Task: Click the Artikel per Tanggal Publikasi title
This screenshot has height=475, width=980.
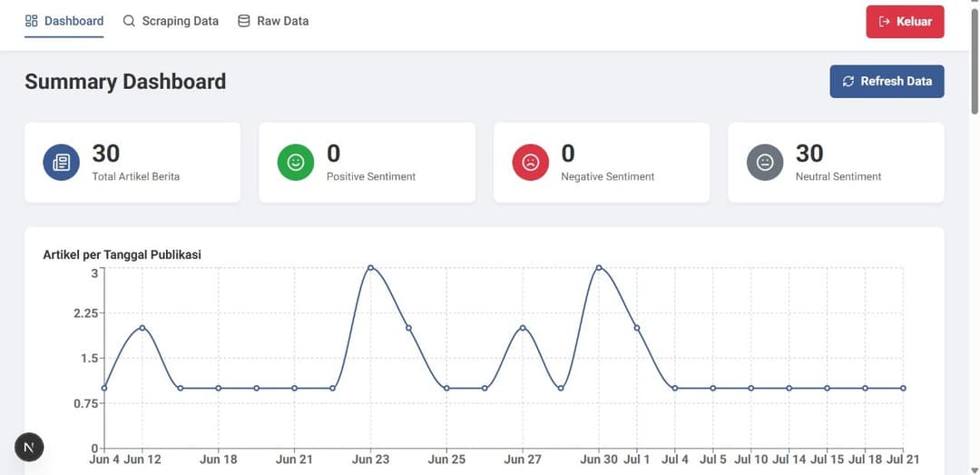Action: click(122, 254)
